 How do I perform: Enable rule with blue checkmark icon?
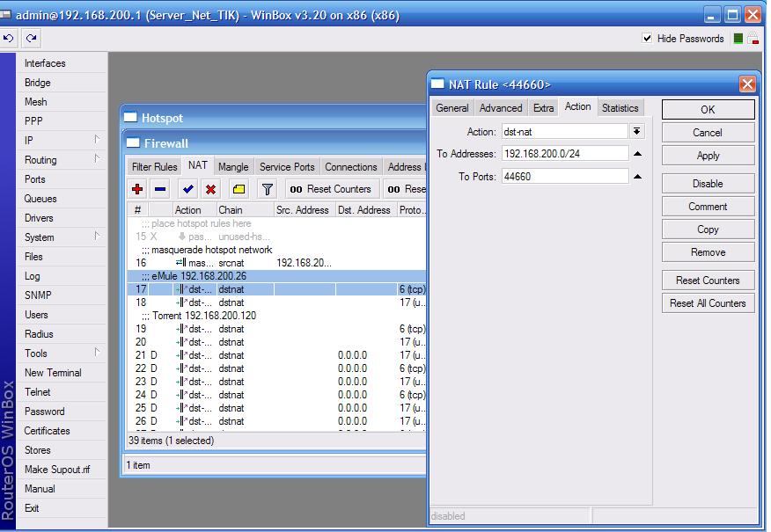click(x=187, y=189)
